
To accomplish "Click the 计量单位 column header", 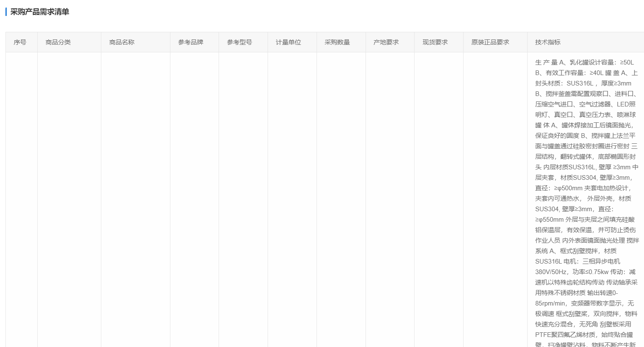I will point(289,42).
